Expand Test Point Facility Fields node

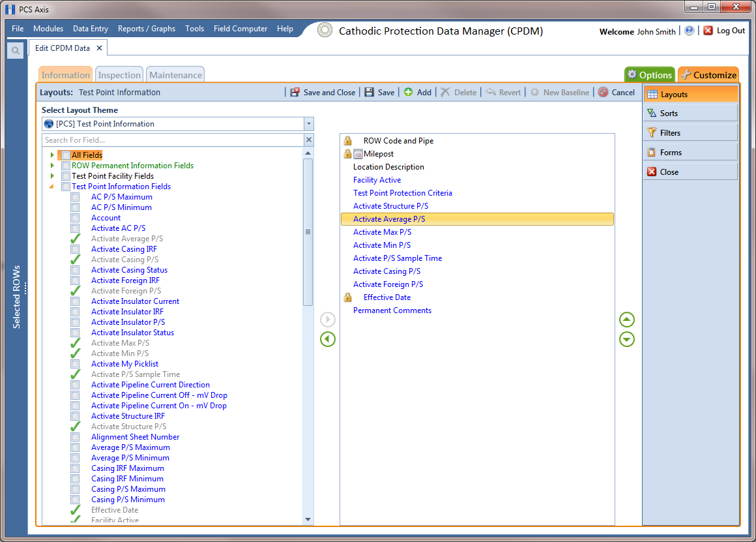point(52,176)
